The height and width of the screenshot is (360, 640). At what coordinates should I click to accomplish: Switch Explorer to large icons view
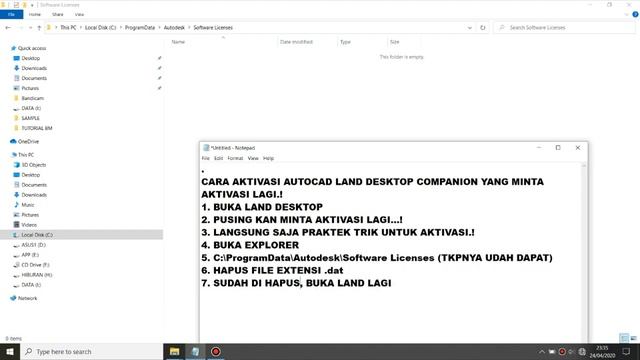coord(633,338)
